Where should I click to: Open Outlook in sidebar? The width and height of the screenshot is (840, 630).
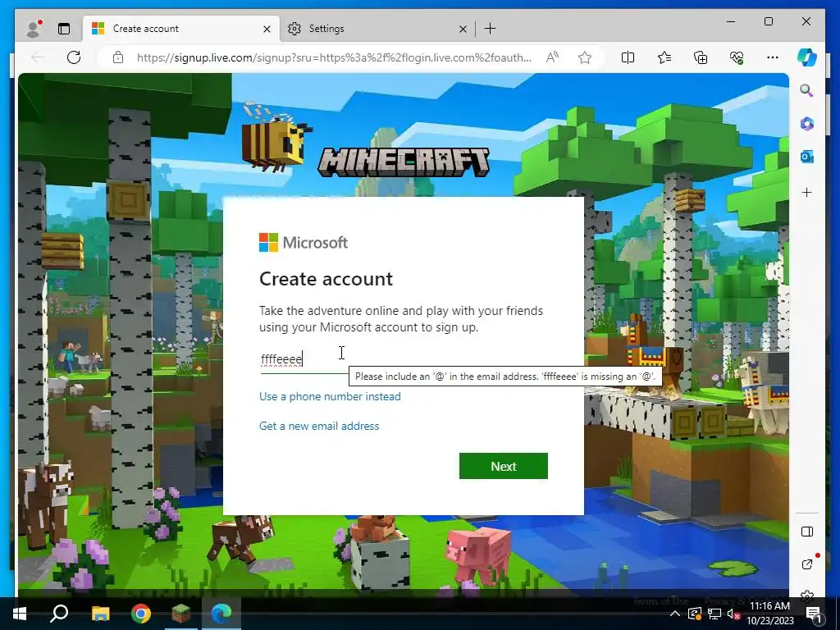[807, 157]
